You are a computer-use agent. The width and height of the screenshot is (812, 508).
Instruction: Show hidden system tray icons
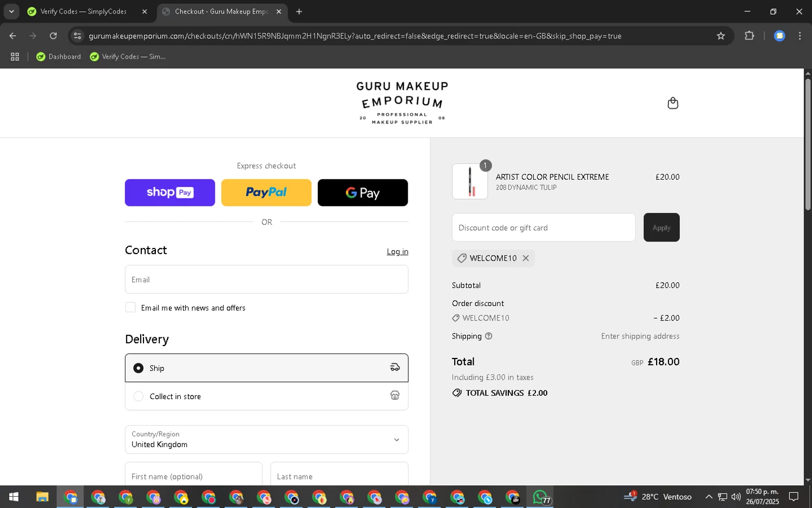pos(709,497)
